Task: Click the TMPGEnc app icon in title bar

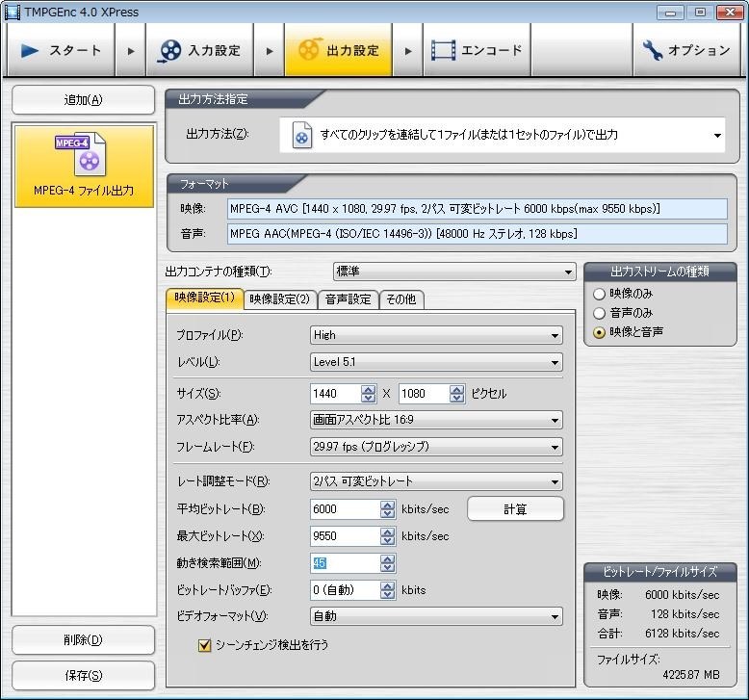Action: point(12,12)
